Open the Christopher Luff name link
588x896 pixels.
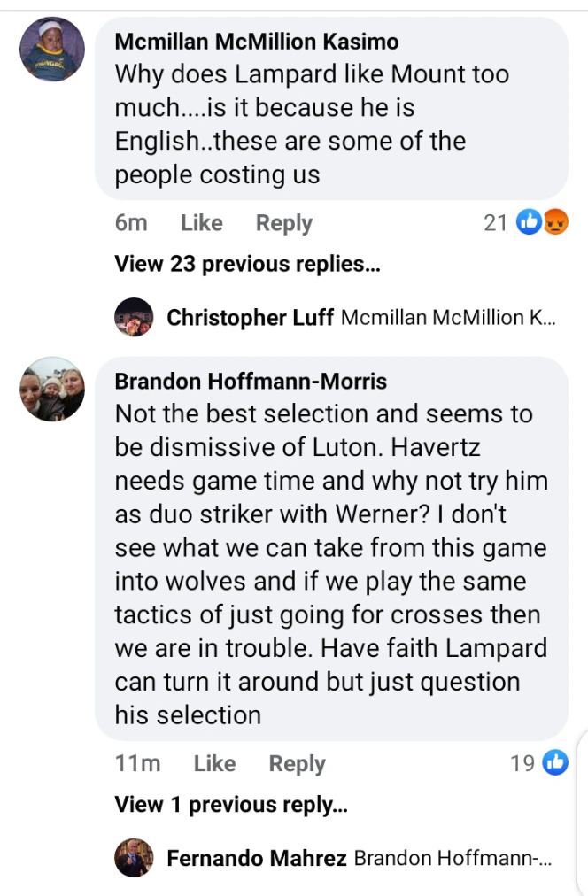(x=250, y=317)
